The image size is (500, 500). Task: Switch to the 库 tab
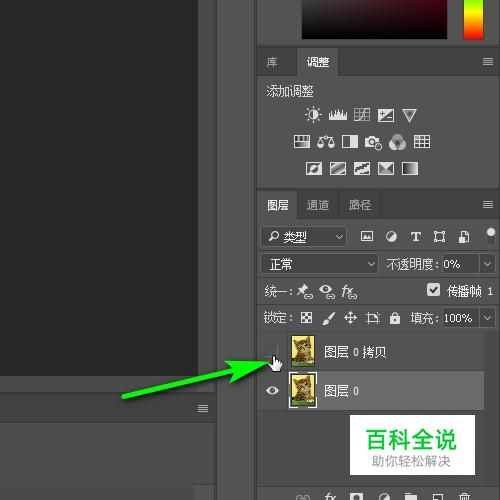(x=272, y=62)
